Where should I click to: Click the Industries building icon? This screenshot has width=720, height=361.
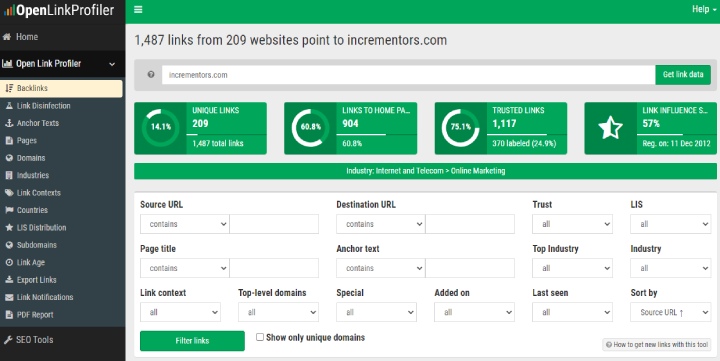[9, 175]
